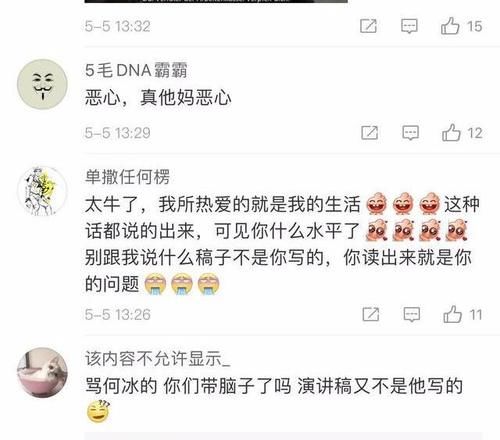The width and height of the screenshot is (500, 440).
Task: Open 5毛DNA霸霸's mask avatar
Action: [42, 84]
